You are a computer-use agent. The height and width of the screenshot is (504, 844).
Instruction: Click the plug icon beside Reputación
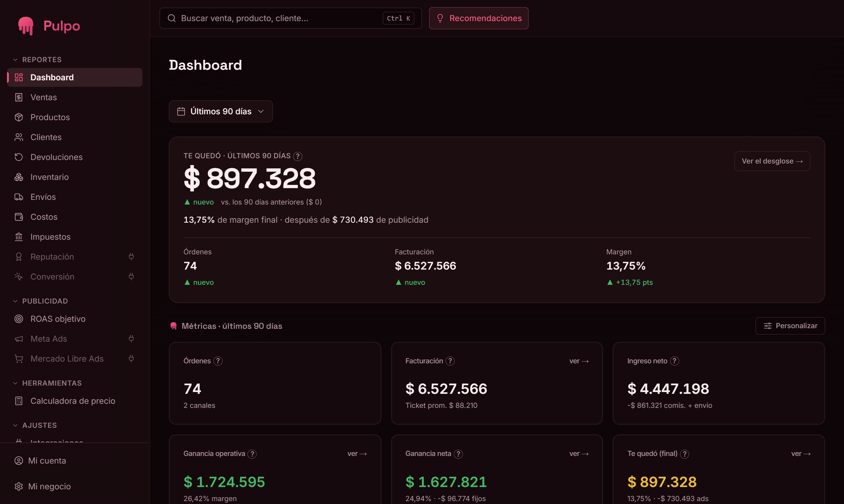click(131, 257)
